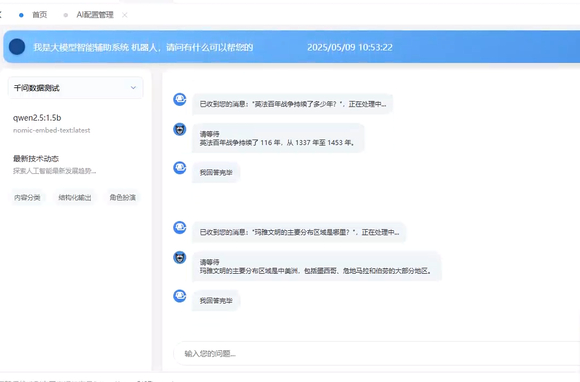Select the 角色扮演 tag
This screenshot has height=382, width=580.
click(x=122, y=197)
